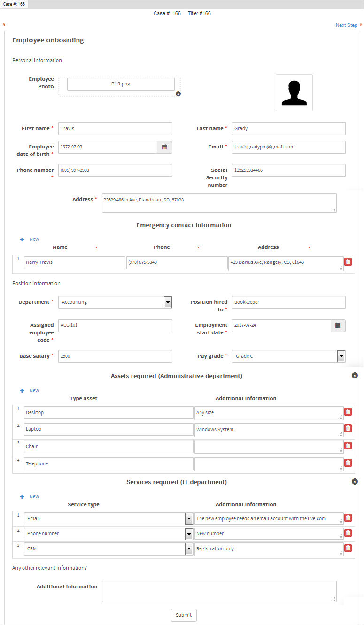Open the Pay grade dropdown

coord(341,356)
